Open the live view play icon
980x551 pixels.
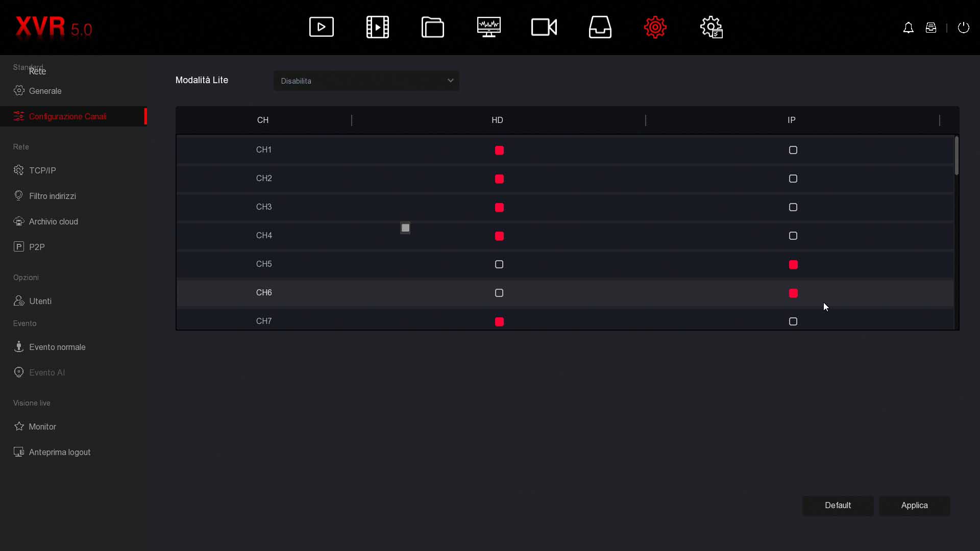coord(322,27)
